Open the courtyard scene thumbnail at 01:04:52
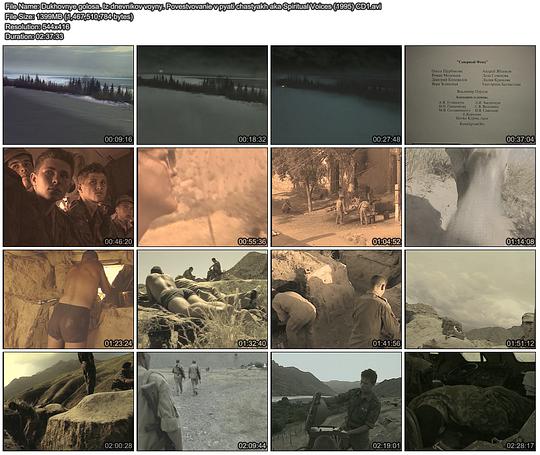Image resolution: width=540 pixels, height=455 pixels. click(336, 197)
